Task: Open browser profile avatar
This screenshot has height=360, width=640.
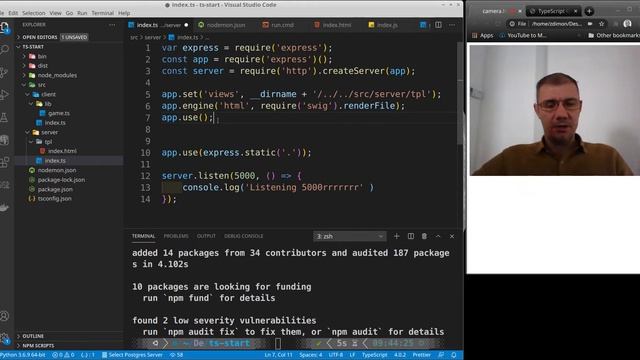Action: (627, 24)
